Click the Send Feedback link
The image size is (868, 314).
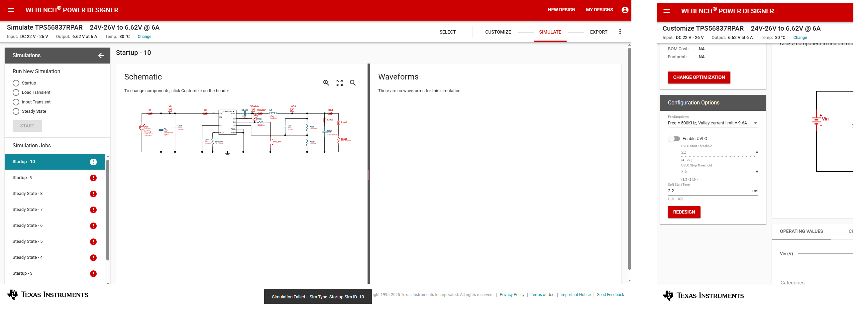[x=610, y=295]
